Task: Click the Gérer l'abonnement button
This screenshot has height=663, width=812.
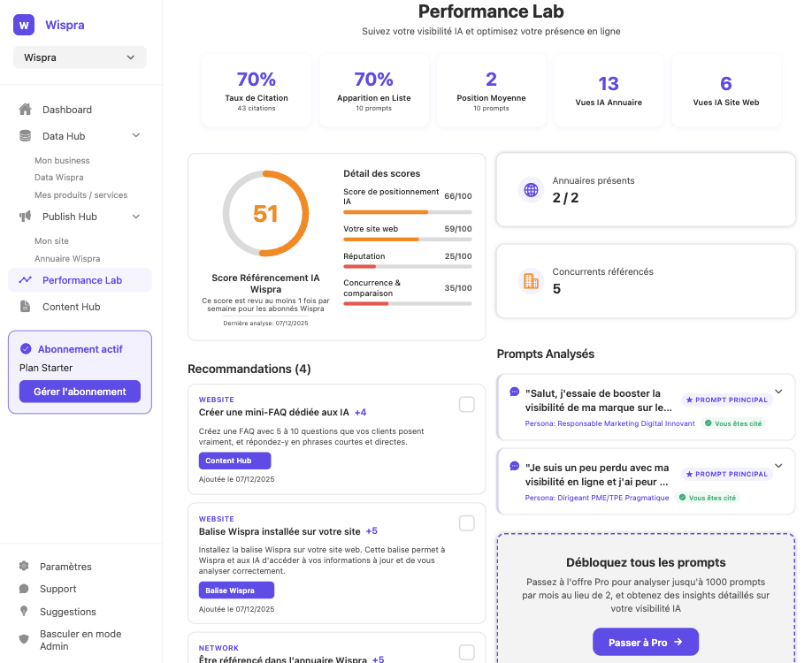Action: click(x=80, y=392)
